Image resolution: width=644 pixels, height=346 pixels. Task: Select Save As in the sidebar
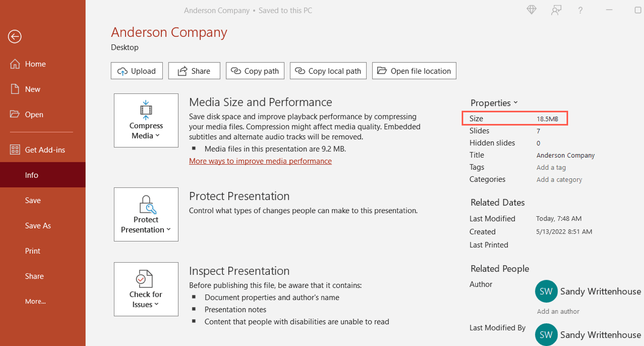click(x=37, y=225)
